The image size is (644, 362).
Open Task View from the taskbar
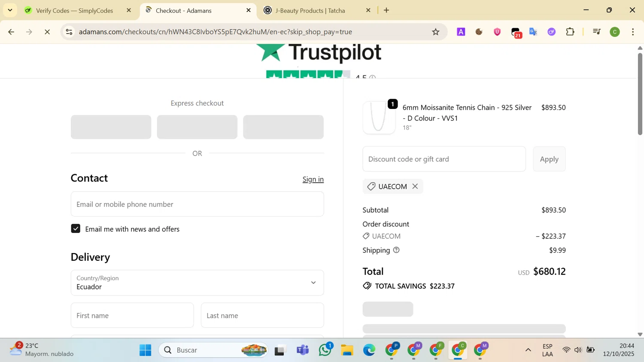pos(280,350)
